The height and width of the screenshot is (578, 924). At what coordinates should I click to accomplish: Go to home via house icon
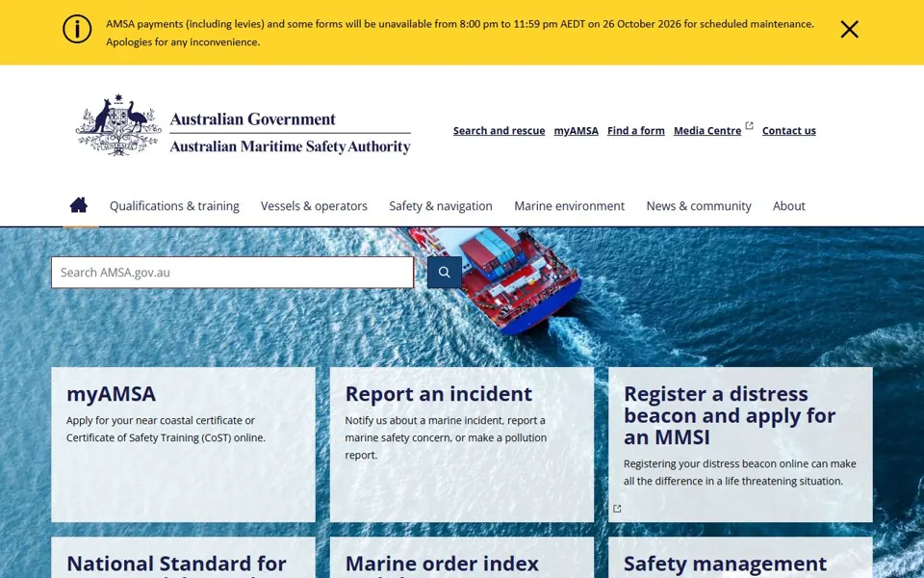[x=78, y=205]
